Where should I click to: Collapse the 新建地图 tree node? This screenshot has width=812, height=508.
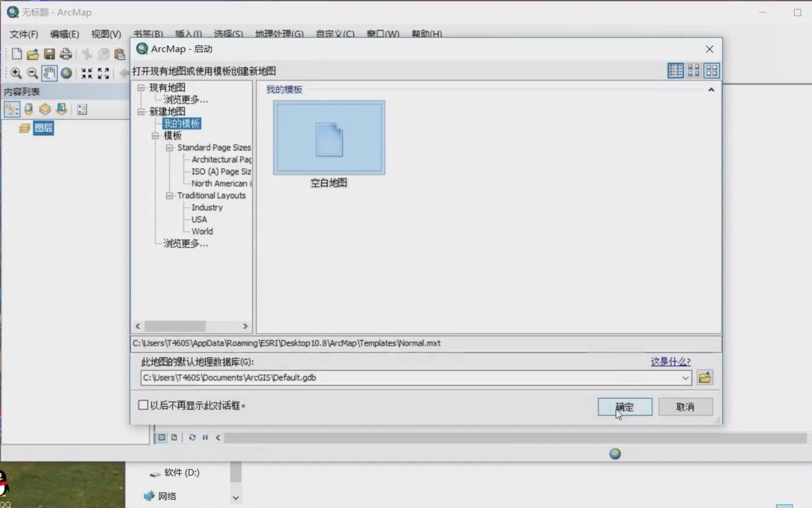tap(141, 112)
